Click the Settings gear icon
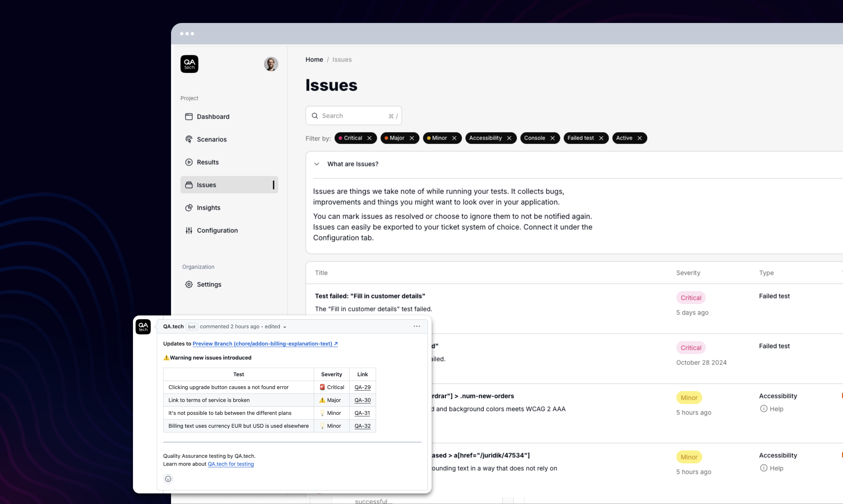Image resolution: width=843 pixels, height=504 pixels. point(189,284)
